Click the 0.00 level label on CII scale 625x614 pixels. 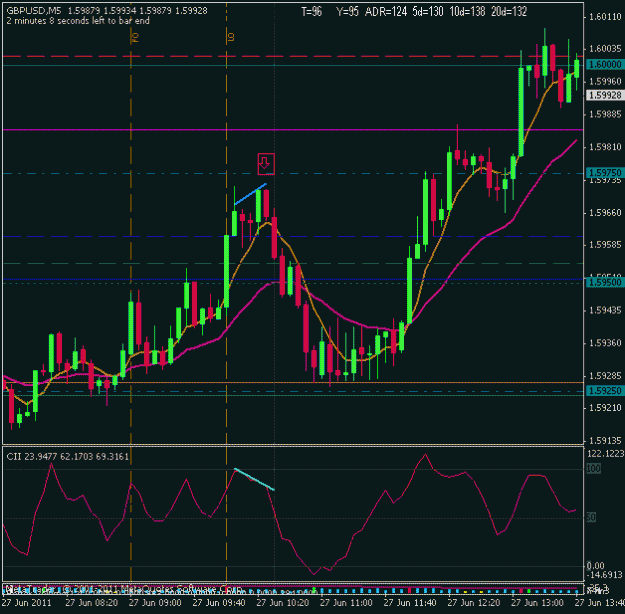pos(596,566)
